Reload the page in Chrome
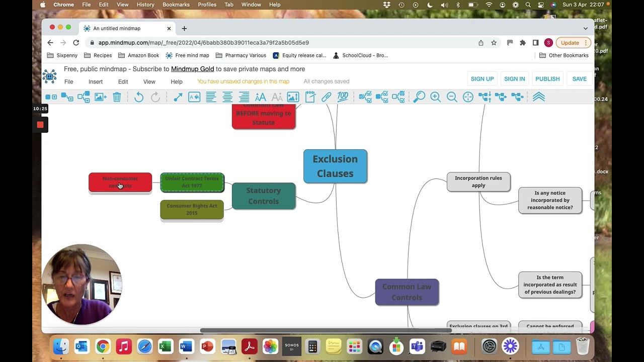Image resolution: width=644 pixels, height=362 pixels. point(76,43)
